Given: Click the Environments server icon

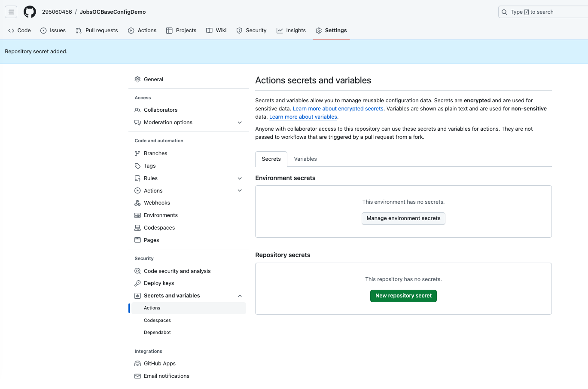Looking at the screenshot, I should click(x=137, y=215).
